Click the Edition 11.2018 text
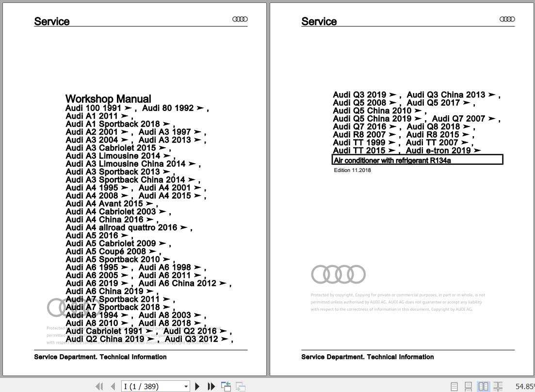This screenshot has height=392, width=535. click(x=352, y=170)
